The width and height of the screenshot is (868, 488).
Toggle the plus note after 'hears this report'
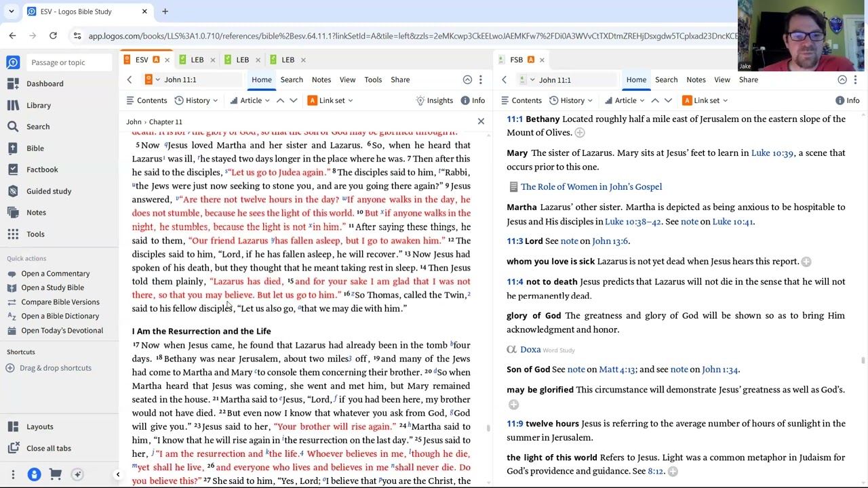coord(806,262)
